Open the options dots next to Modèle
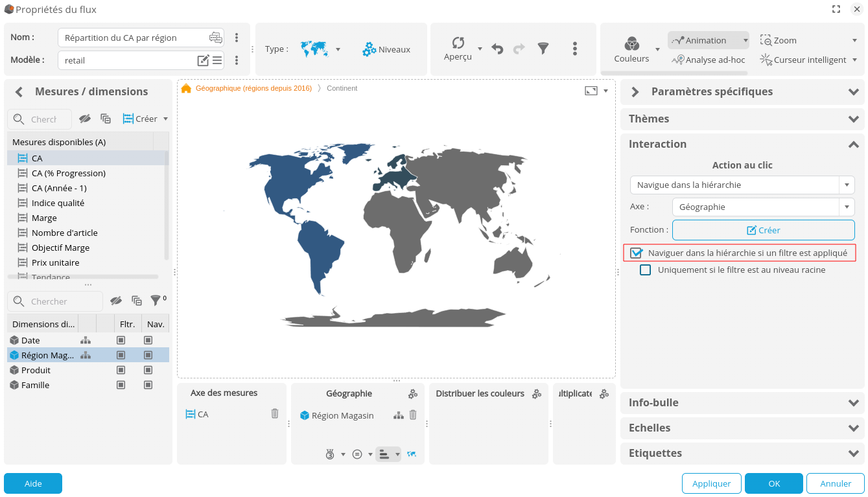 pos(237,60)
